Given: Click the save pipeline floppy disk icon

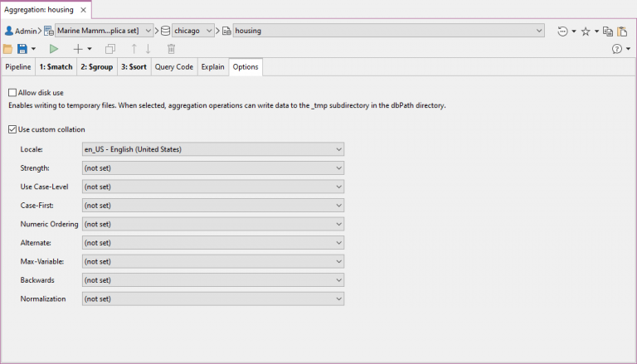Looking at the screenshot, I should [x=22, y=50].
